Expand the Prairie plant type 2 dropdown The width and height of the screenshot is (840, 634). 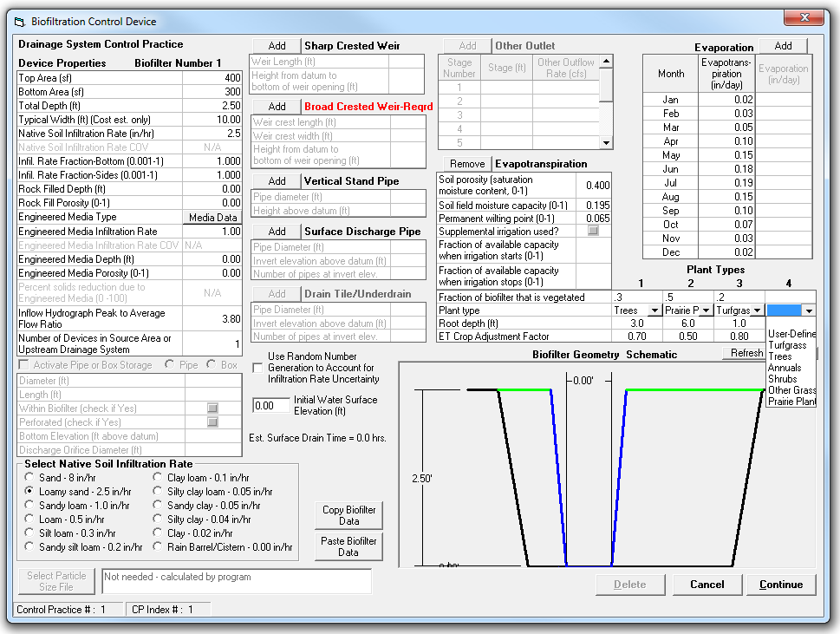point(707,310)
